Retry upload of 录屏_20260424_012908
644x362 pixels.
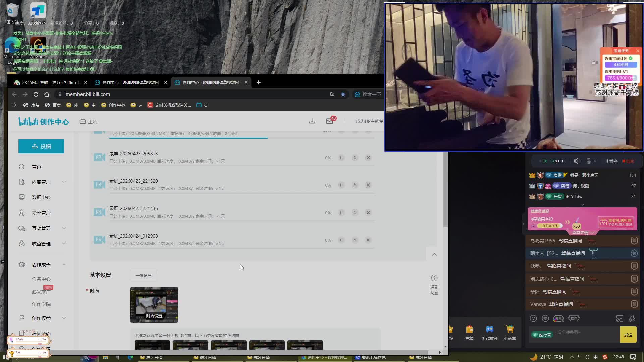(355, 240)
